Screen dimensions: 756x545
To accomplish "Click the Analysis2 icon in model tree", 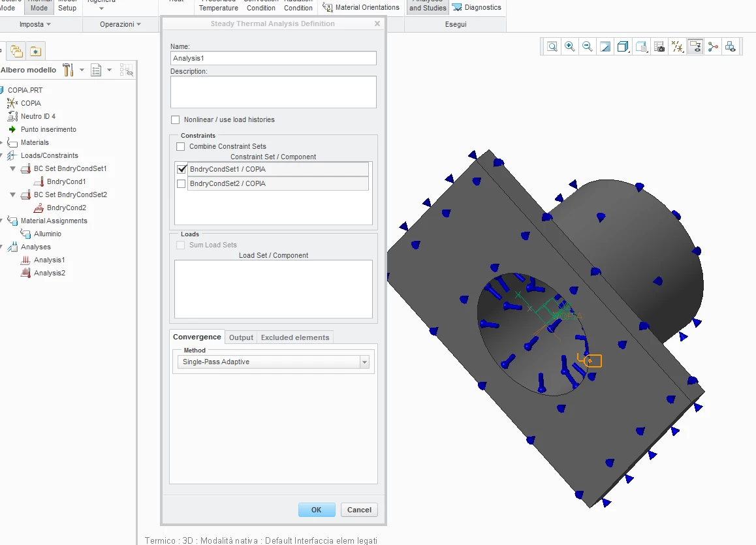I will click(25, 273).
